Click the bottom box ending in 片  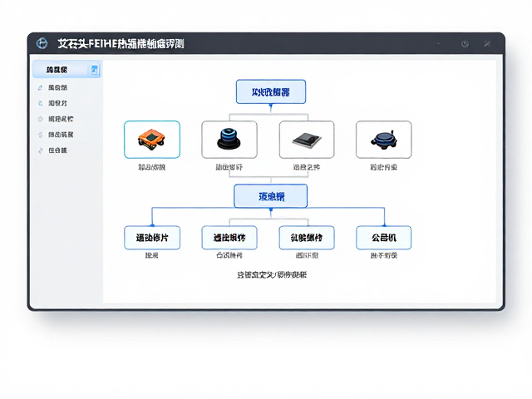click(x=152, y=238)
